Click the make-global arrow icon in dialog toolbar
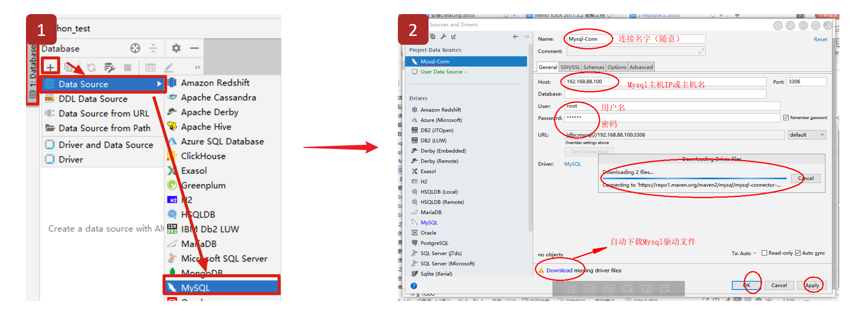 454,36
